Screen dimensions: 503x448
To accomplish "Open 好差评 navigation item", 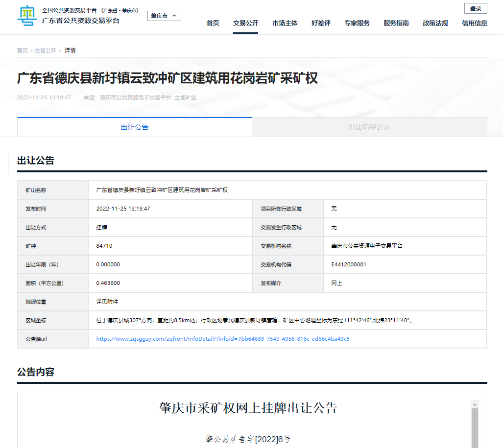I will (x=321, y=23).
